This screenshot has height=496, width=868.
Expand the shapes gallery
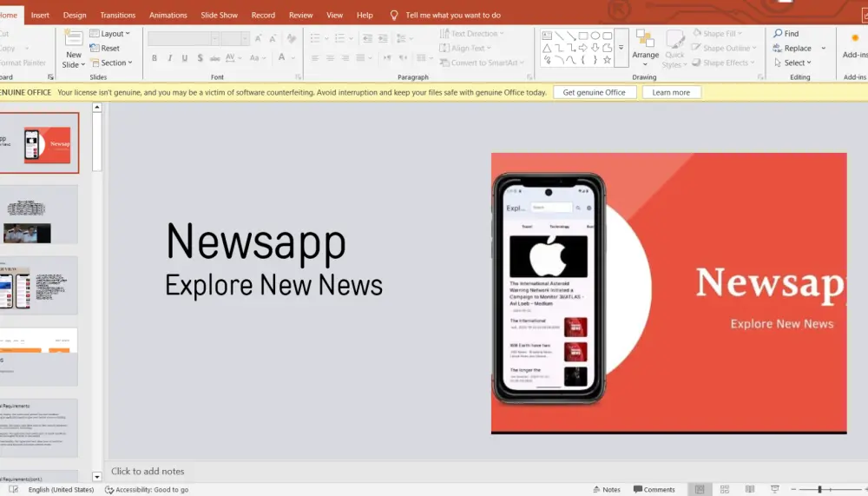coord(621,49)
